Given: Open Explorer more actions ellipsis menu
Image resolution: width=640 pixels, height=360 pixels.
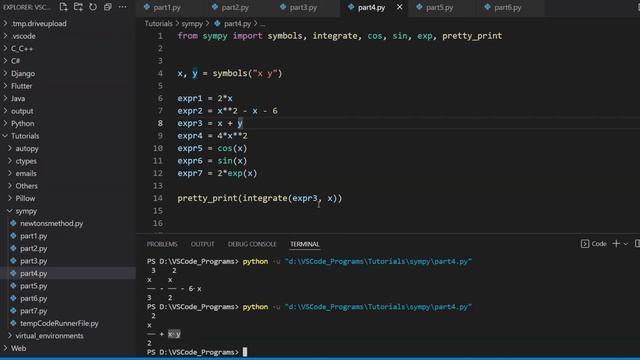Looking at the screenshot, I should (122, 7).
